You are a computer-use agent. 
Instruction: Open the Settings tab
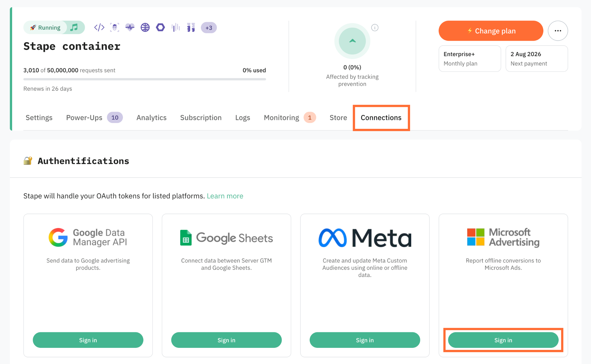point(39,118)
